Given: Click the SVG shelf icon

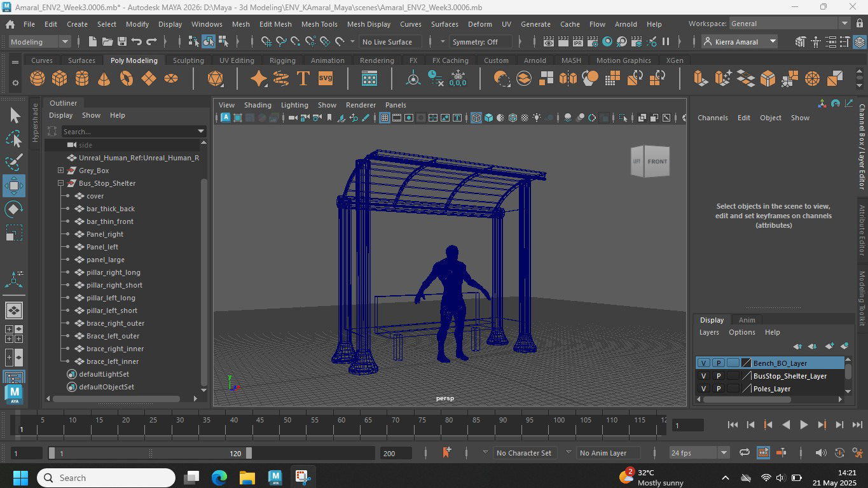Looking at the screenshot, I should (x=325, y=78).
